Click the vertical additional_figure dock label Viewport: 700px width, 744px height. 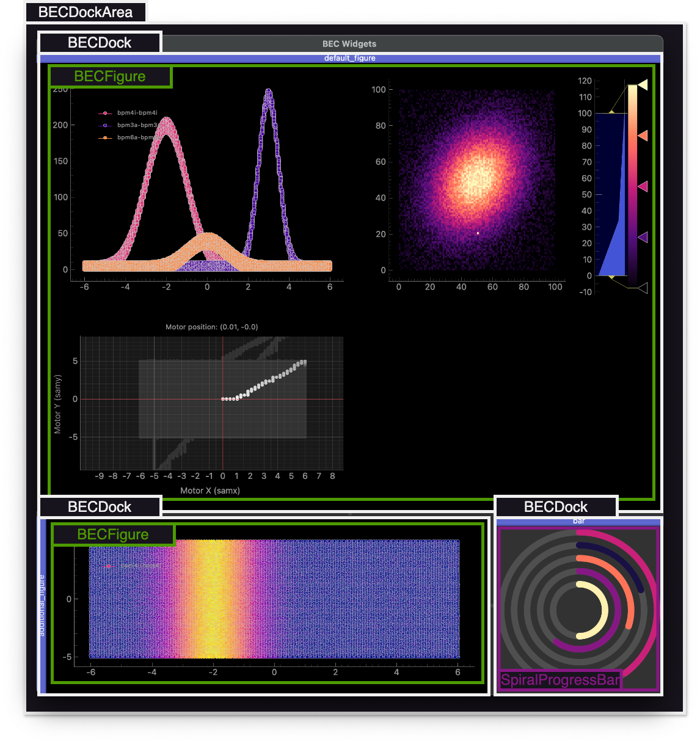click(42, 606)
